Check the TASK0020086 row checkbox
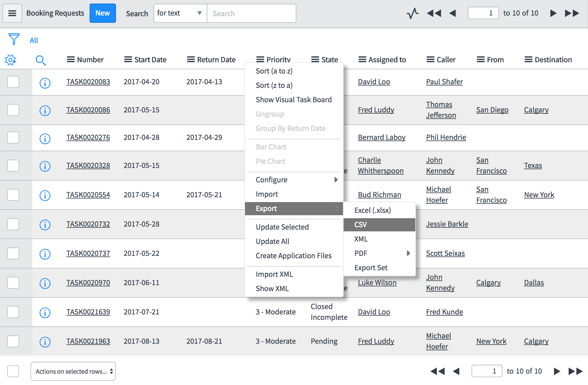Screen dimensions: 588x385 [x=13, y=110]
